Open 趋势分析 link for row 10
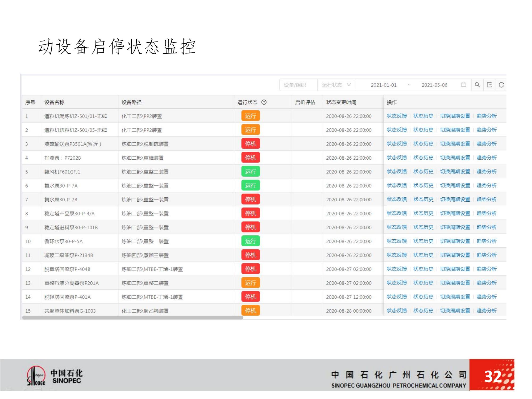The image size is (532, 399). (487, 241)
